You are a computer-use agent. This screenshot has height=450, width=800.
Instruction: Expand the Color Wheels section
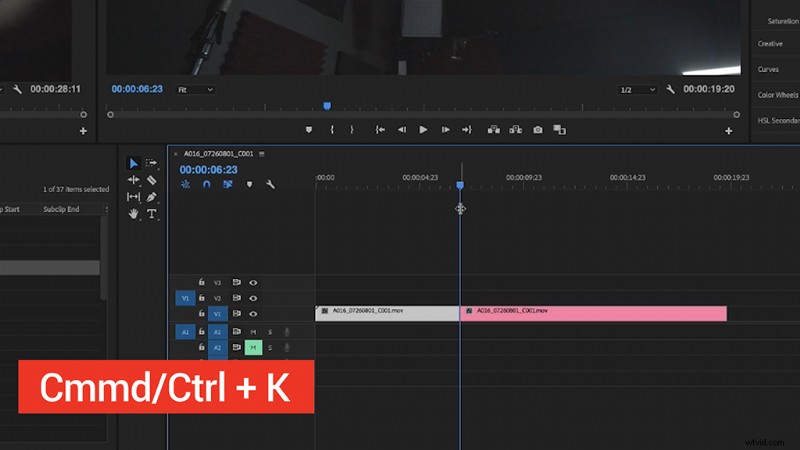coord(778,95)
